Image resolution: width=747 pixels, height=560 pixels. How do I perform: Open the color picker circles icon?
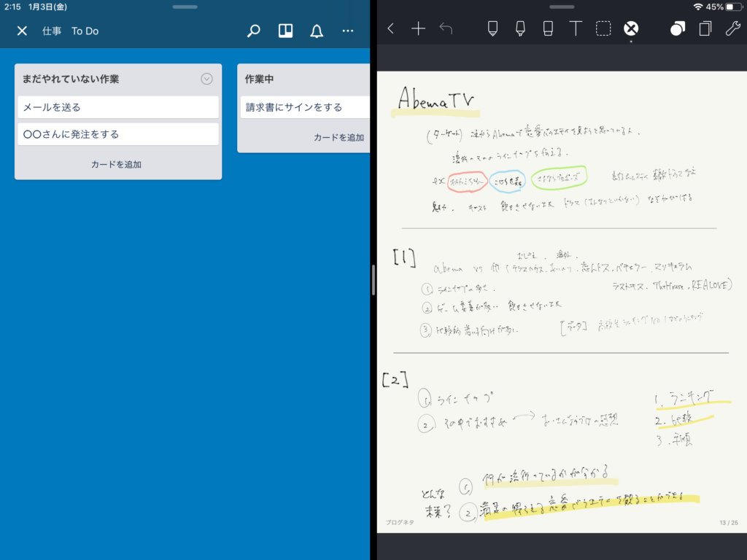pyautogui.click(x=678, y=28)
